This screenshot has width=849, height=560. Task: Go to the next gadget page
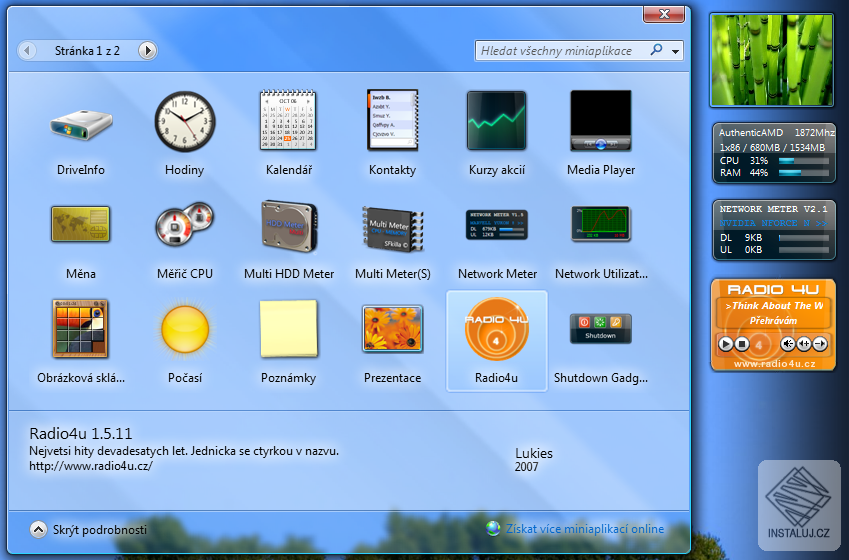coord(147,50)
